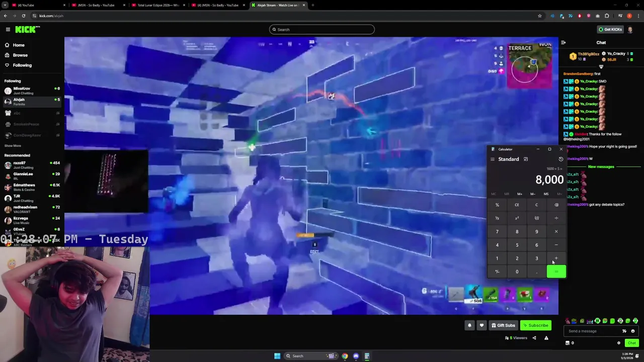Open Browse in Kick sidebar
The image size is (644, 362).
(20, 55)
